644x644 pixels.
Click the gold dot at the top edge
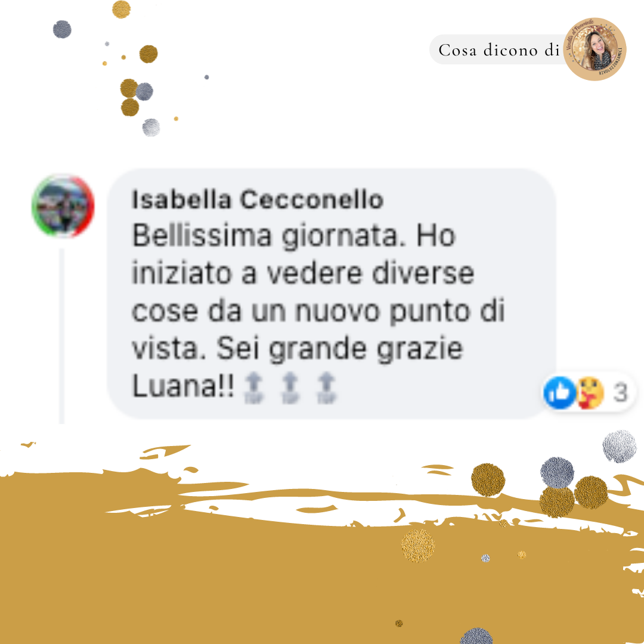(x=121, y=9)
